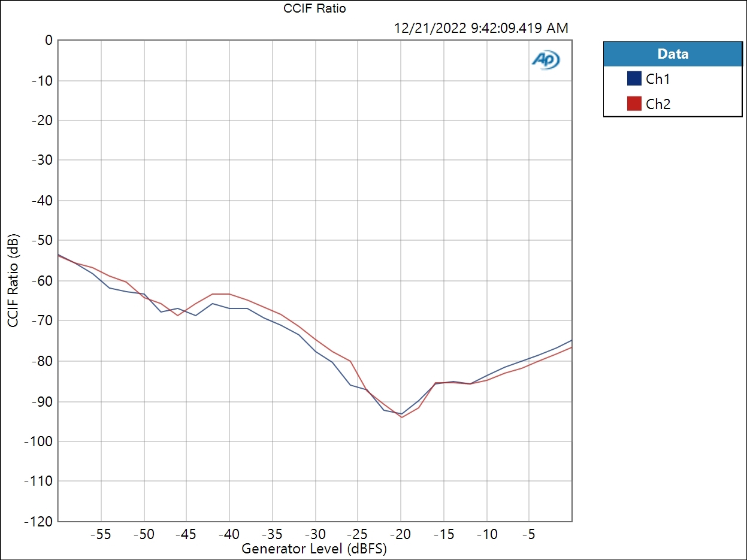
Task: Click the -100 label on the vertical axis
Action: 38,441
